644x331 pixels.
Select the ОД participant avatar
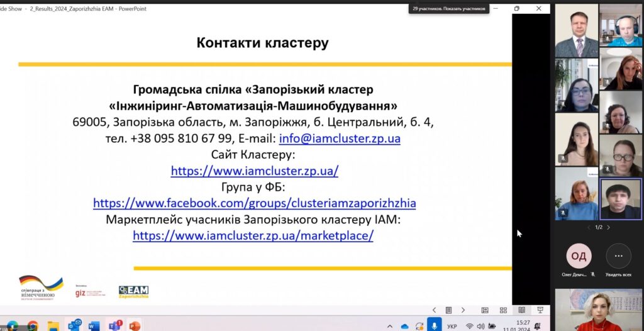click(x=579, y=255)
